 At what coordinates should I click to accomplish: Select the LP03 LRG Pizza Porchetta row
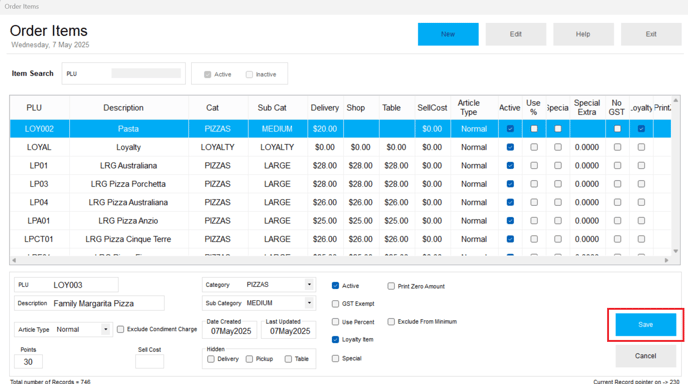coord(340,184)
